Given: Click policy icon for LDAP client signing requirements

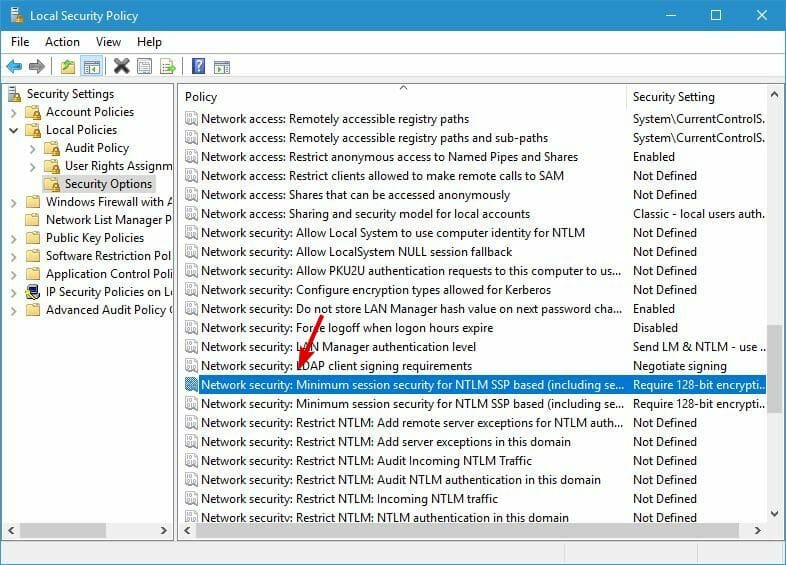Looking at the screenshot, I should click(191, 365).
